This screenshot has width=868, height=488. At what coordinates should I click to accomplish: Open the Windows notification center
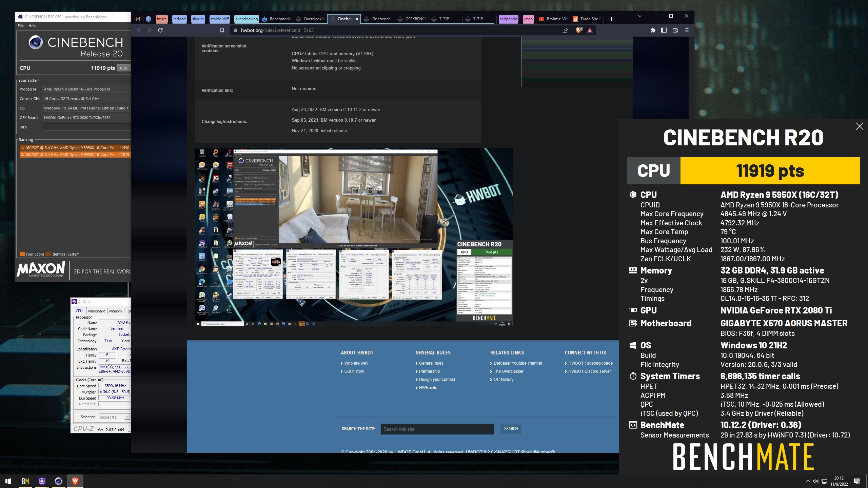pos(857,481)
